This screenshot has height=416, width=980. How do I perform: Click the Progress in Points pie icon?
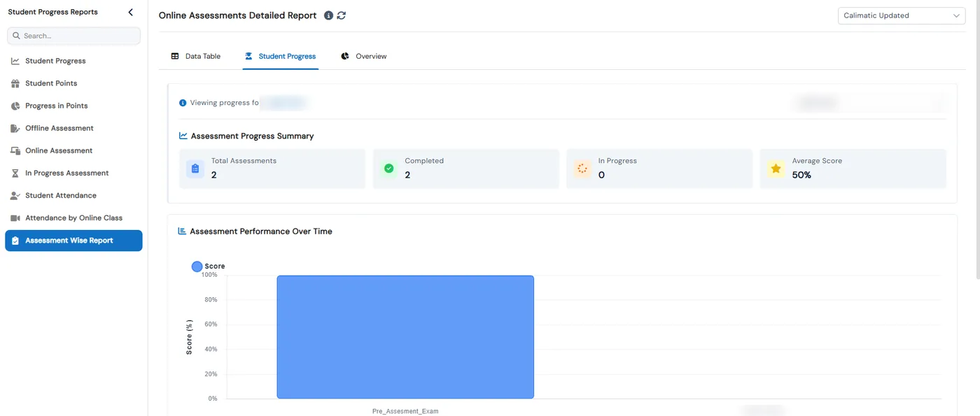15,106
